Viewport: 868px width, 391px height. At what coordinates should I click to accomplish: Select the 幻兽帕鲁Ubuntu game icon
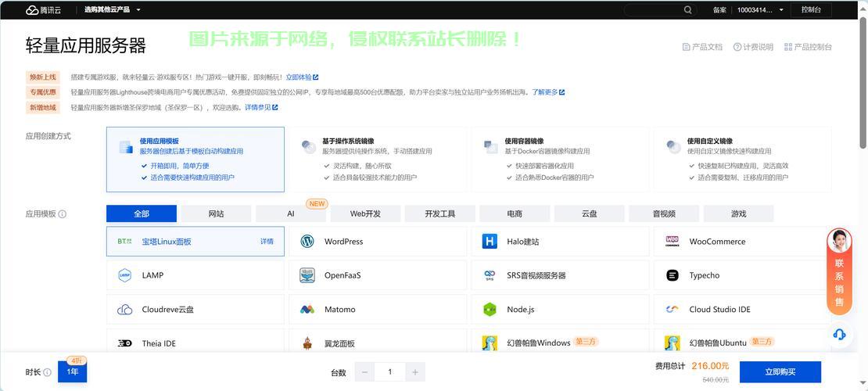click(672, 343)
